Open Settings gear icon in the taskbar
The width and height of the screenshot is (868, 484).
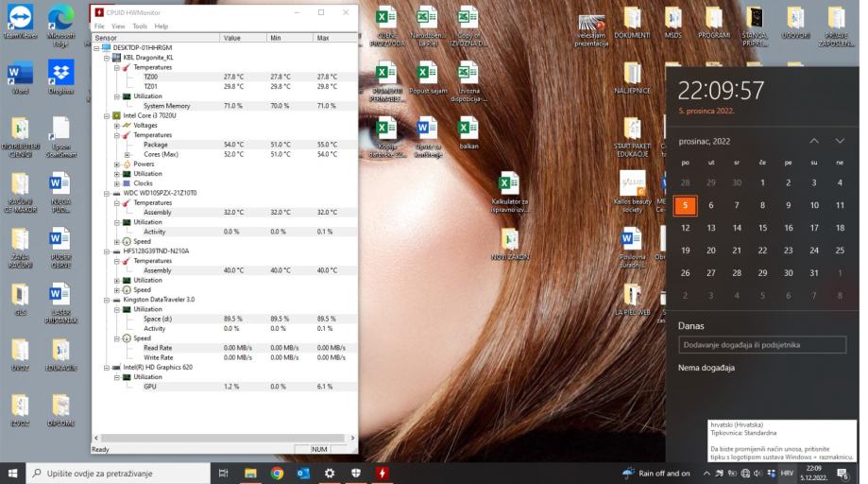click(x=330, y=473)
